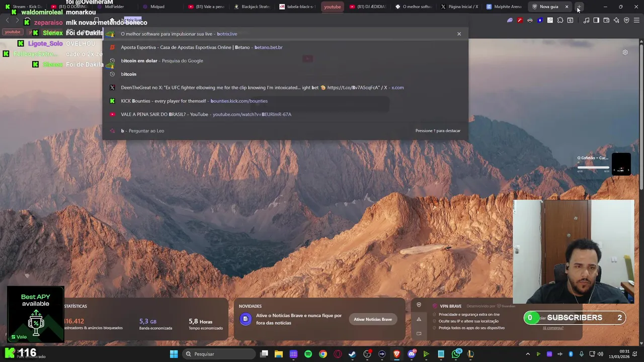Open Leo AI sparkle icon in toolbar
The image size is (644, 362).
click(616, 20)
